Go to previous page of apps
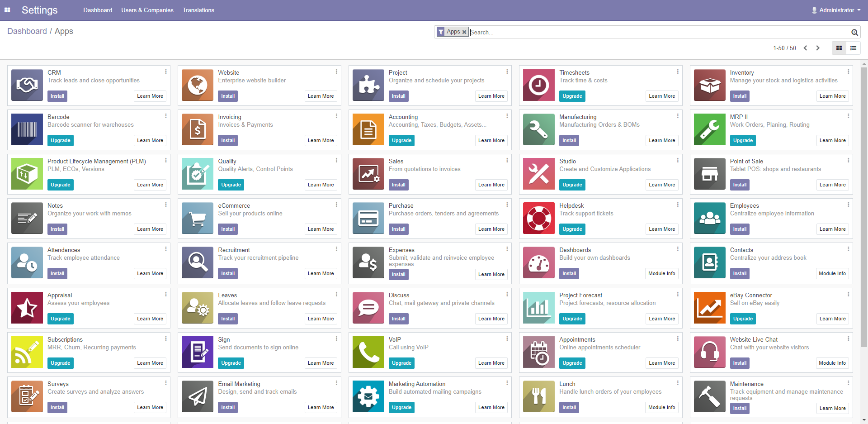Viewport: 868px width, 424px height. [805, 48]
